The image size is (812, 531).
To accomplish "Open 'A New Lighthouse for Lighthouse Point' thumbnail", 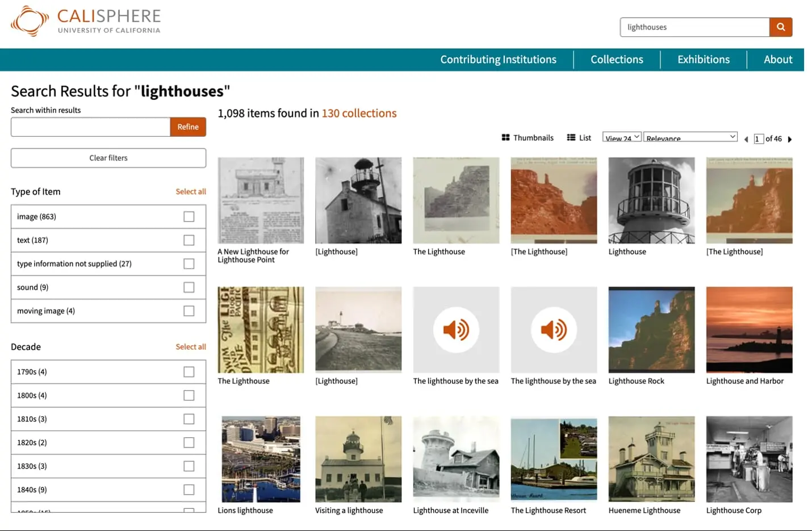I will click(261, 200).
